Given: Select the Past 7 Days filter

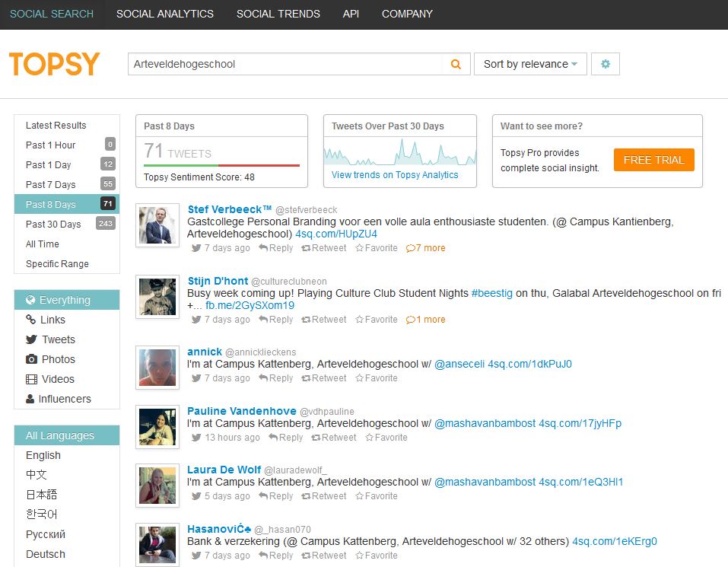Looking at the screenshot, I should (x=67, y=184).
